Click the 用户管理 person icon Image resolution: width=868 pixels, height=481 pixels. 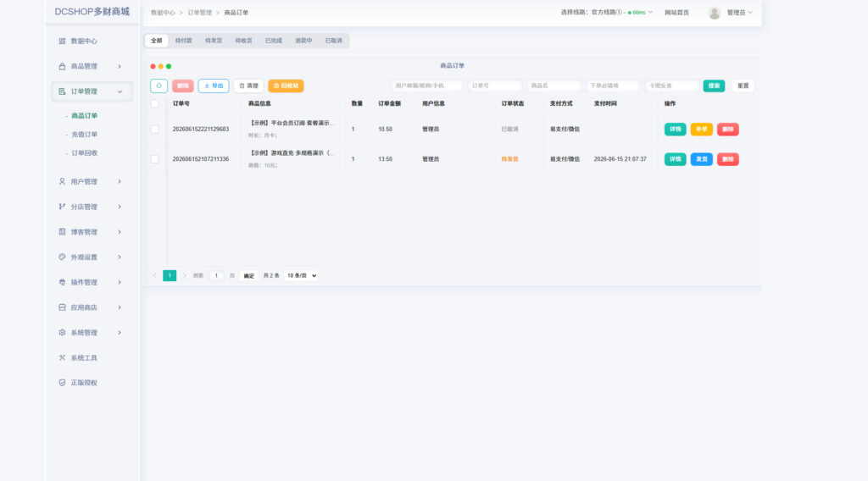pos(62,181)
